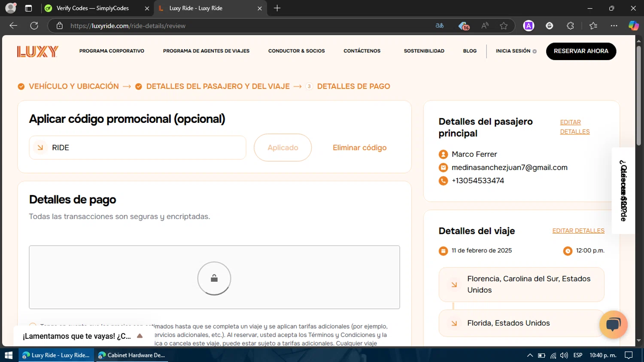Open the translate page icon
The height and width of the screenshot is (362, 644).
(440, 26)
